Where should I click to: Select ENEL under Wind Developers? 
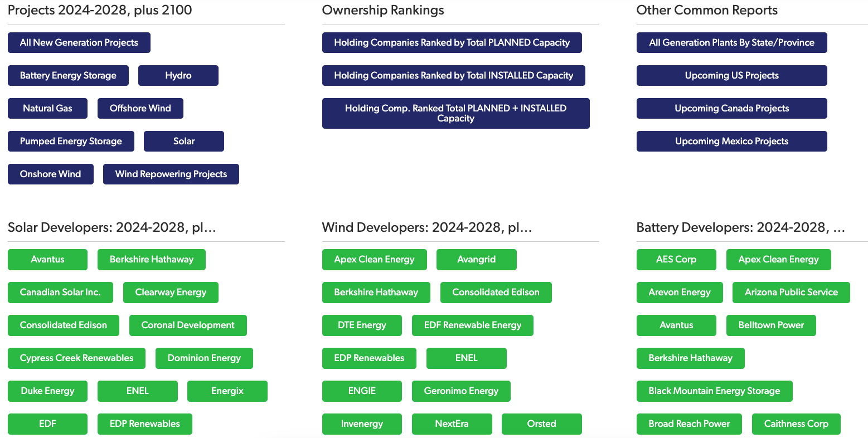467,358
